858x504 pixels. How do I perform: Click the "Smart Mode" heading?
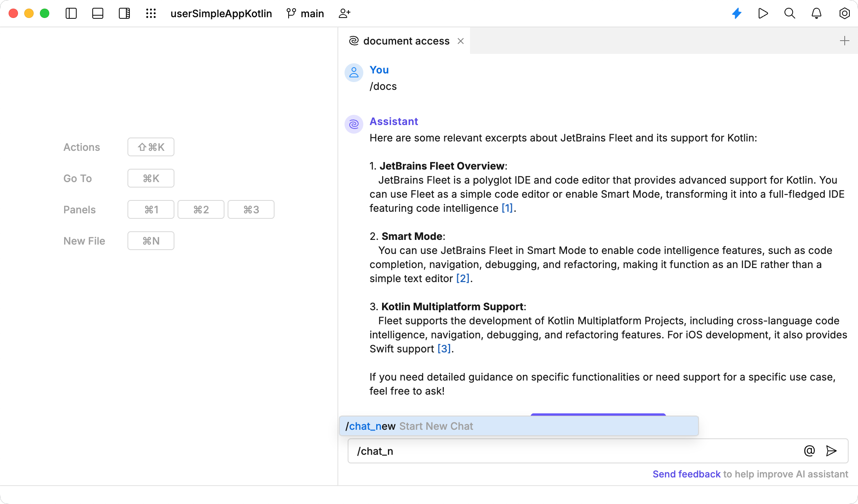[412, 236]
